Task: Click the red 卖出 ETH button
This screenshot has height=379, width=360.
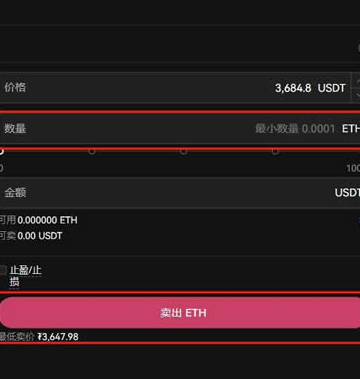Action: 180,313
